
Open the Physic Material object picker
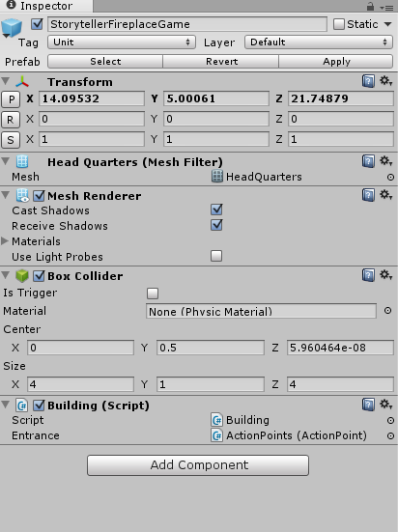(x=387, y=311)
